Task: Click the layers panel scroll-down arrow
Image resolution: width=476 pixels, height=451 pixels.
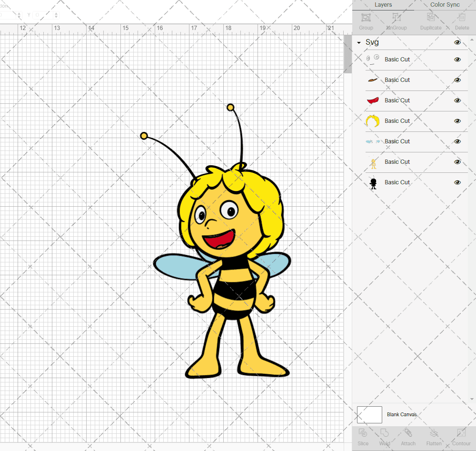Action: (x=471, y=399)
